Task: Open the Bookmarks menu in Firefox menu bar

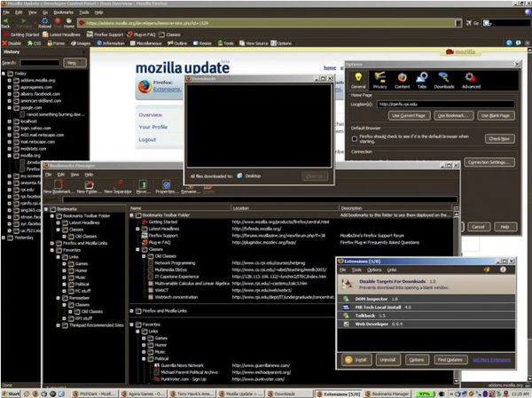Action: pos(63,12)
